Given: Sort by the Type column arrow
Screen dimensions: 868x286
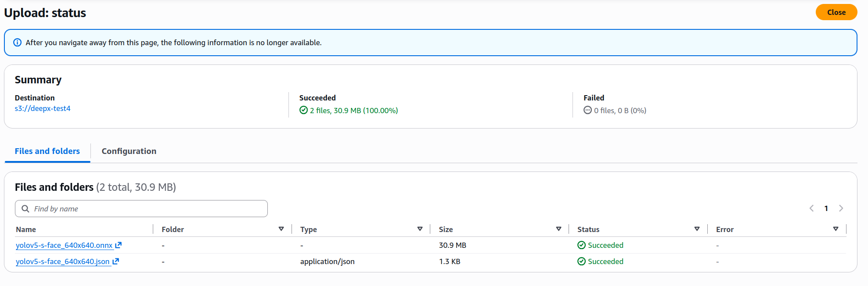Looking at the screenshot, I should 420,229.
